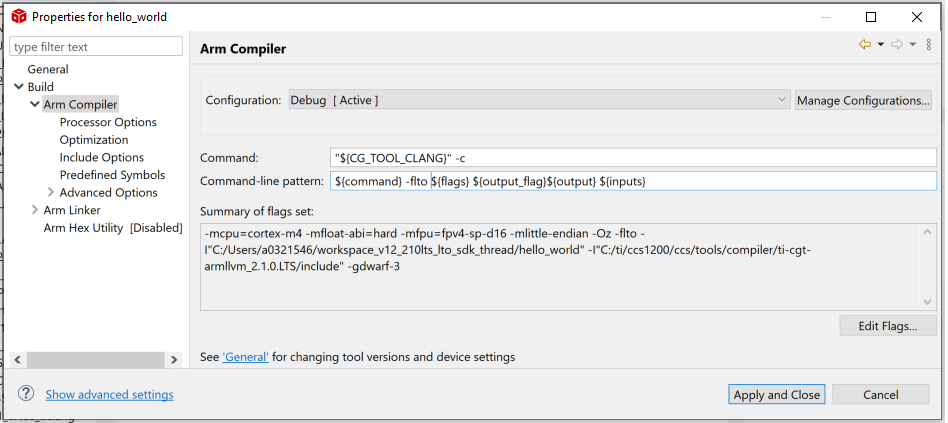Expand the Advanced Options node

(51, 192)
